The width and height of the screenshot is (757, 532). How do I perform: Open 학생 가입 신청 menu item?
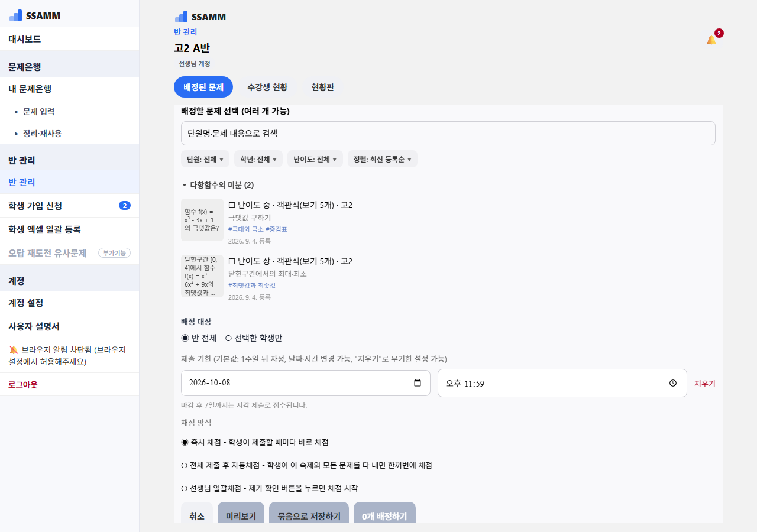[x=69, y=206]
